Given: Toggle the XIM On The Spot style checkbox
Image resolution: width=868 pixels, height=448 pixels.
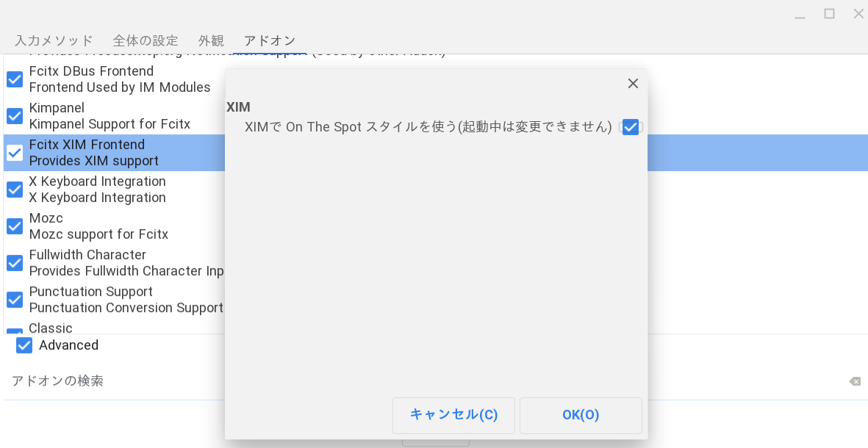Looking at the screenshot, I should [631, 127].
